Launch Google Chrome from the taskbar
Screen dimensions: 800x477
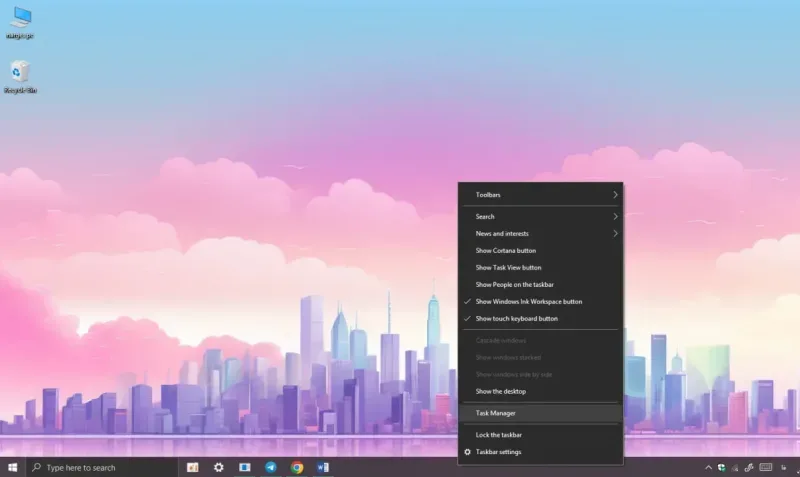[297, 467]
